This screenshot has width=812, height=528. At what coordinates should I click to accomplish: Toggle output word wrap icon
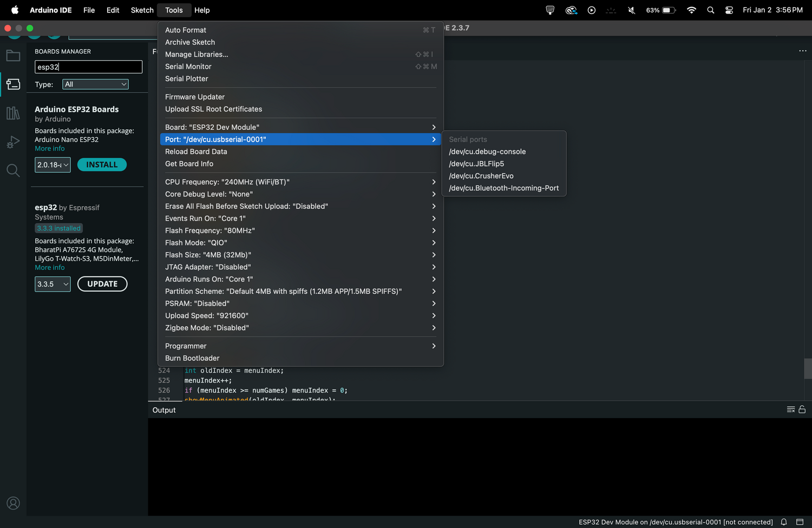click(x=790, y=410)
